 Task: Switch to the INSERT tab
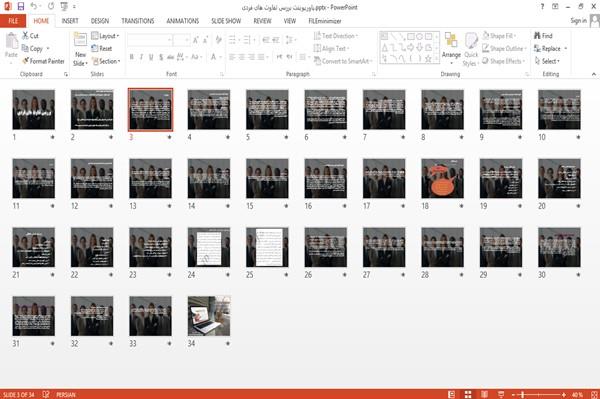70,21
